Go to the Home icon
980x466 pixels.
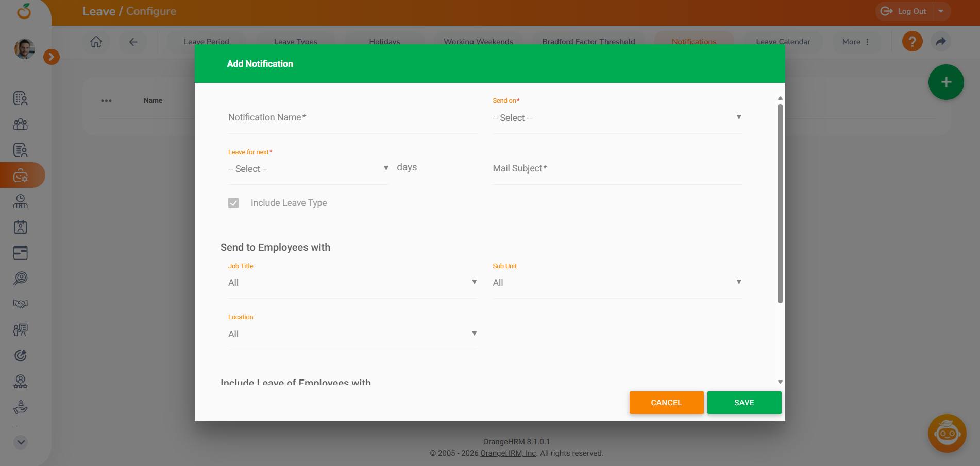96,42
